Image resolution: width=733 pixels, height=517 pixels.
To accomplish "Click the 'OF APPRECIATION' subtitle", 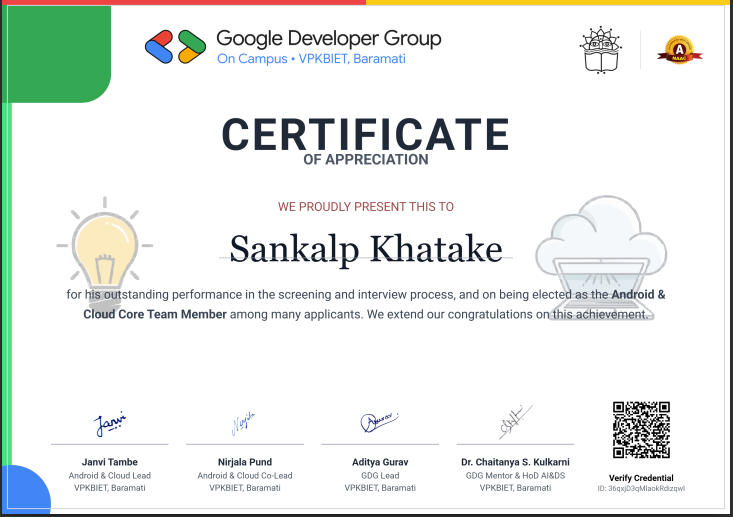I will coord(366,159).
